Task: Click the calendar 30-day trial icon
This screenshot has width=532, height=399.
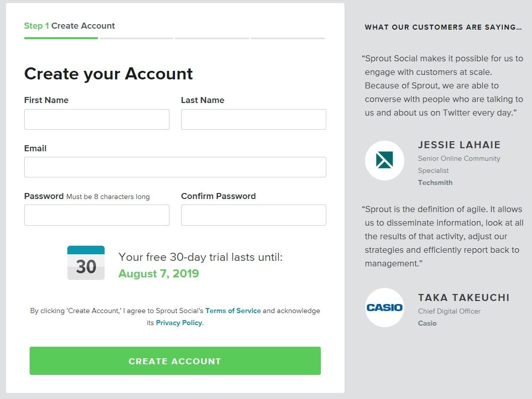Action: 86,263
